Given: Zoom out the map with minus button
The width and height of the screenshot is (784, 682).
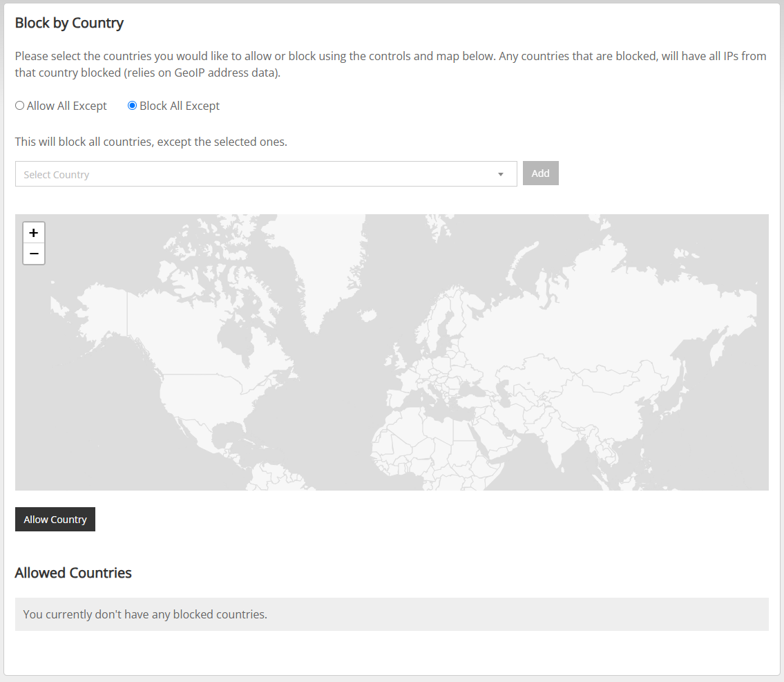Looking at the screenshot, I should point(33,254).
